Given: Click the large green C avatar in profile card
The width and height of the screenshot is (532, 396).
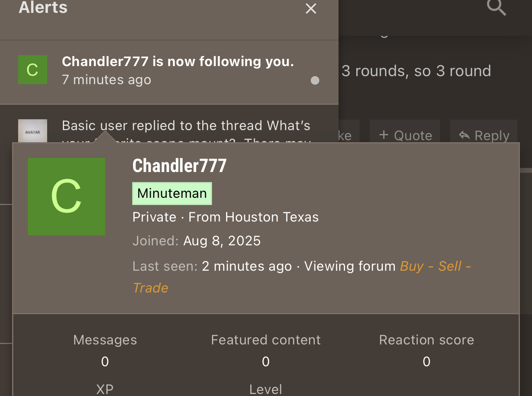Looking at the screenshot, I should [66, 197].
